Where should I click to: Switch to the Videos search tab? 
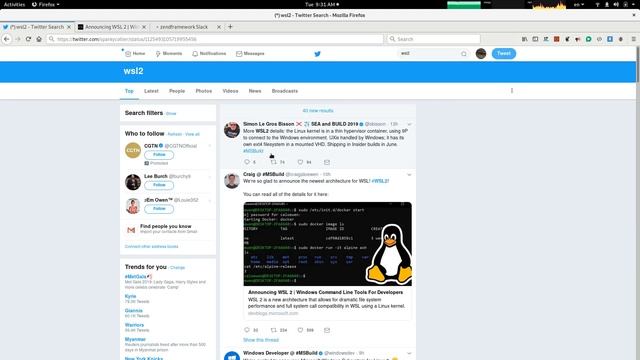tap(230, 91)
